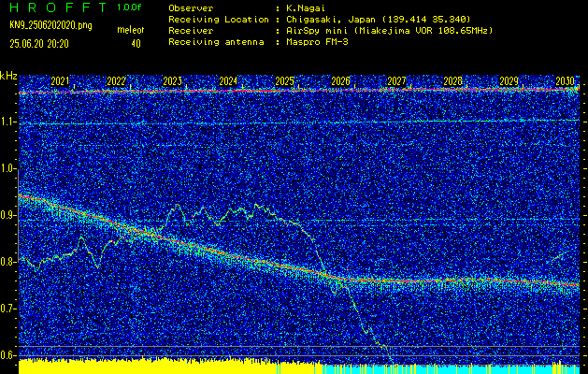This screenshot has height=374, width=588.
Task: Click the filename KN9_2506202020.png
Action: pos(50,25)
